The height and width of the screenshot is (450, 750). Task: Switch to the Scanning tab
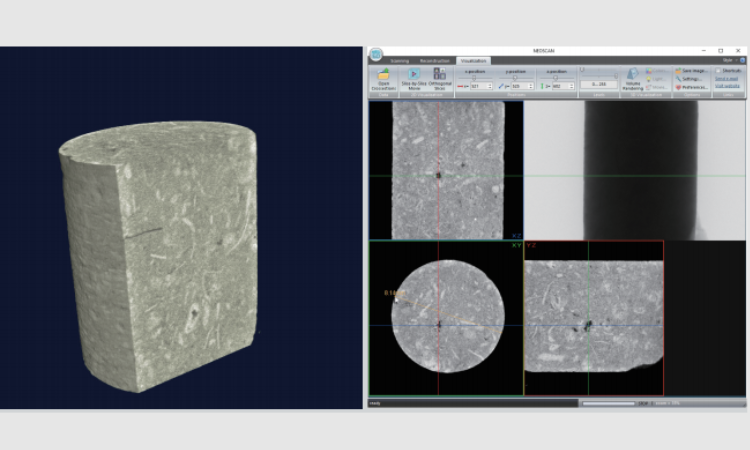(x=400, y=60)
